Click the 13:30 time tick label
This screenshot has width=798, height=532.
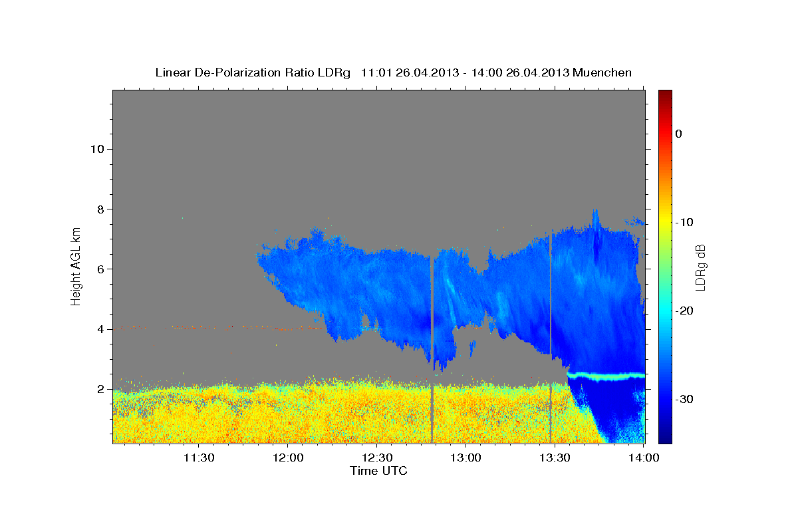[555, 458]
